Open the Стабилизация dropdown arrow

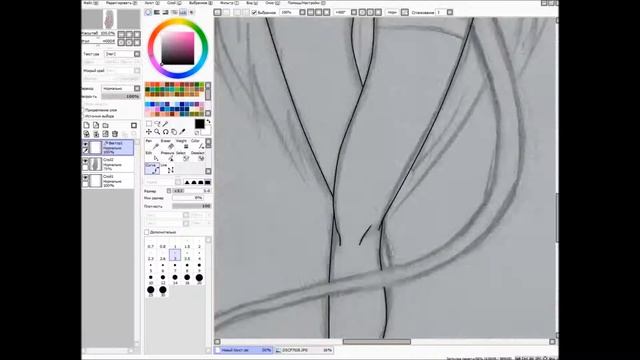tap(450, 13)
